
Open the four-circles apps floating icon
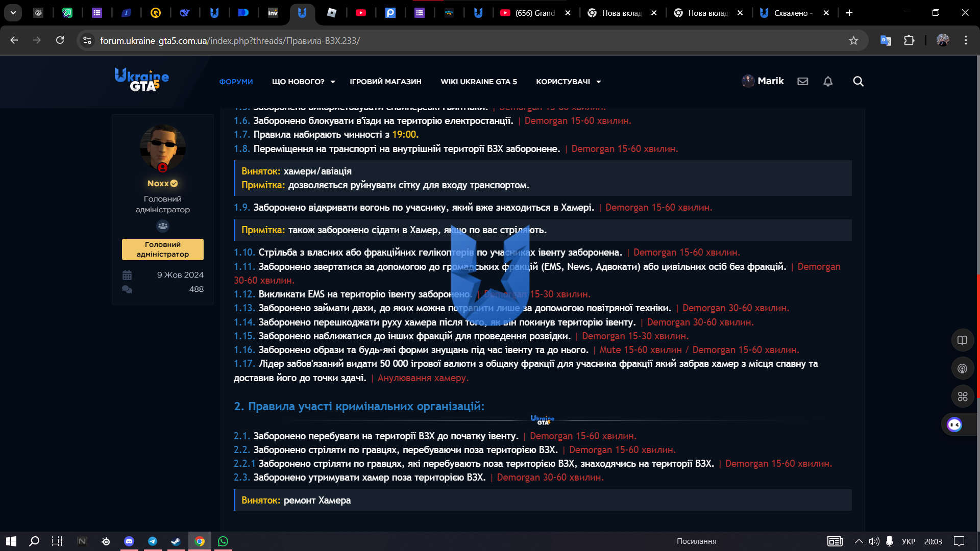point(962,396)
